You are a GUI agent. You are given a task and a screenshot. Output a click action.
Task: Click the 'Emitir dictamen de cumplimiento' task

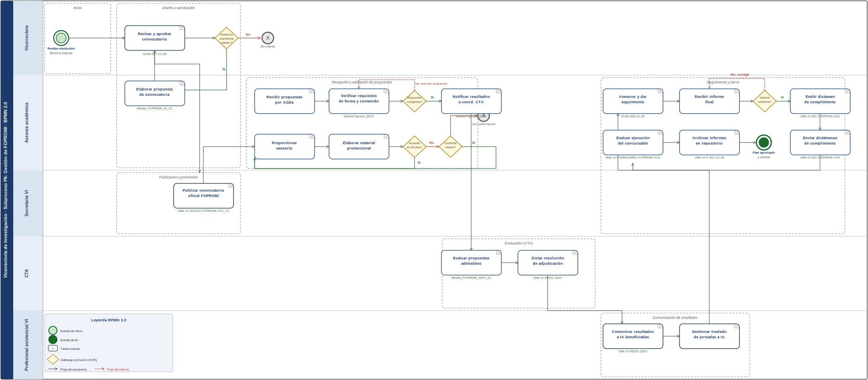click(820, 101)
